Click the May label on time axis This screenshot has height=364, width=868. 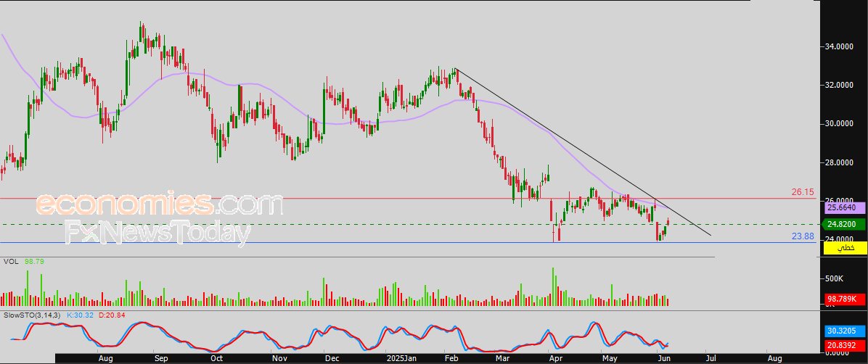click(x=610, y=358)
